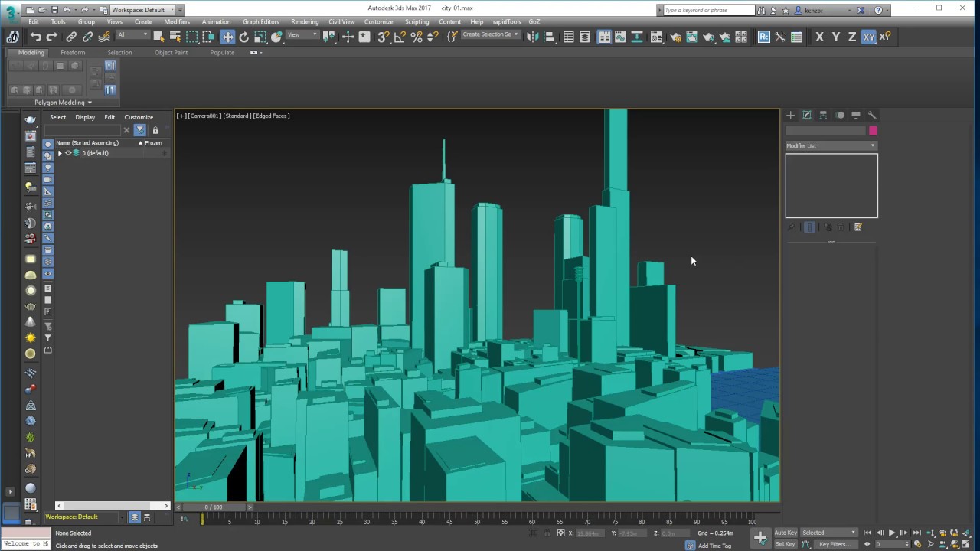
Task: Click the Undo arrow in main toolbar
Action: click(x=35, y=37)
